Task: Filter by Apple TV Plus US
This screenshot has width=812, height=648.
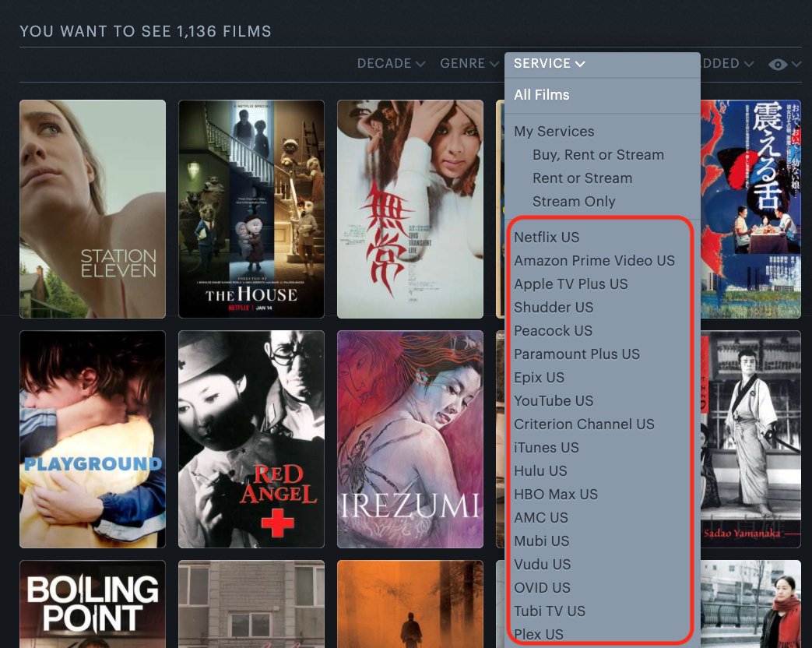Action: click(570, 283)
